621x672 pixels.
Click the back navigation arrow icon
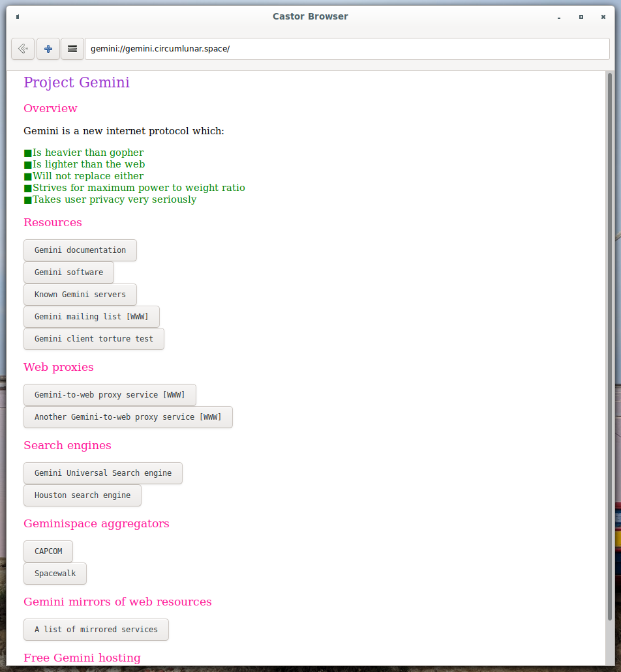(23, 49)
